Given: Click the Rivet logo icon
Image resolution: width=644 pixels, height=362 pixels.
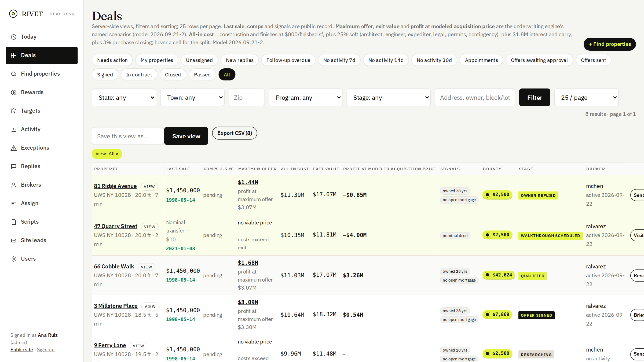Looking at the screenshot, I should [x=13, y=14].
